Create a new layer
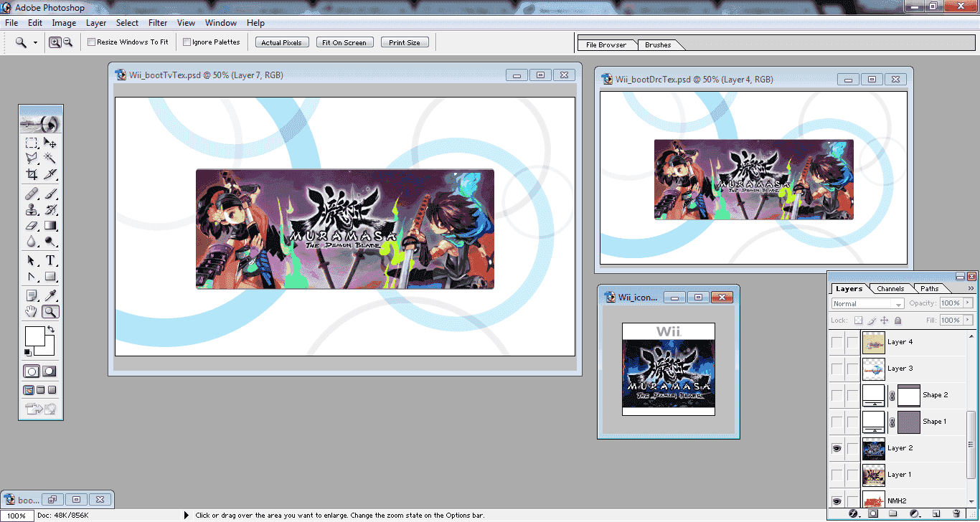980x522 pixels. tap(936, 513)
